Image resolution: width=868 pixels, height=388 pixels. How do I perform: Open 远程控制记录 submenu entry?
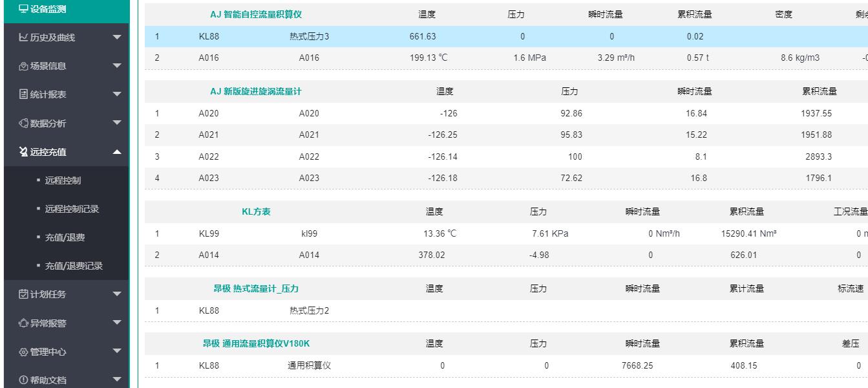[x=72, y=209]
